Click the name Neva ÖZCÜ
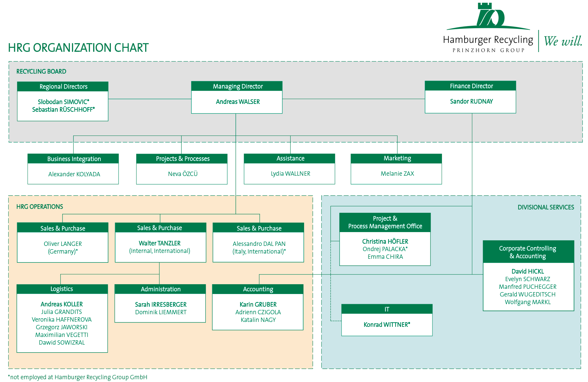 [183, 174]
